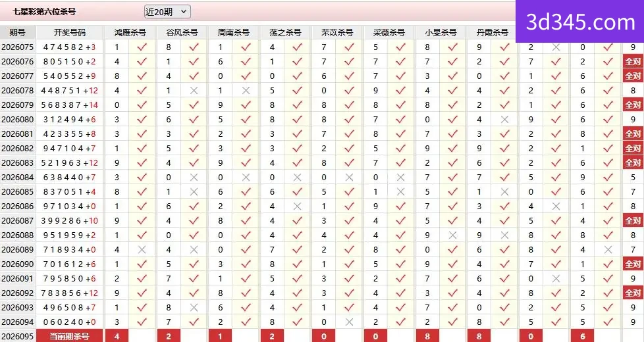Click the 七星彩第六位杀号 page title

[44, 12]
